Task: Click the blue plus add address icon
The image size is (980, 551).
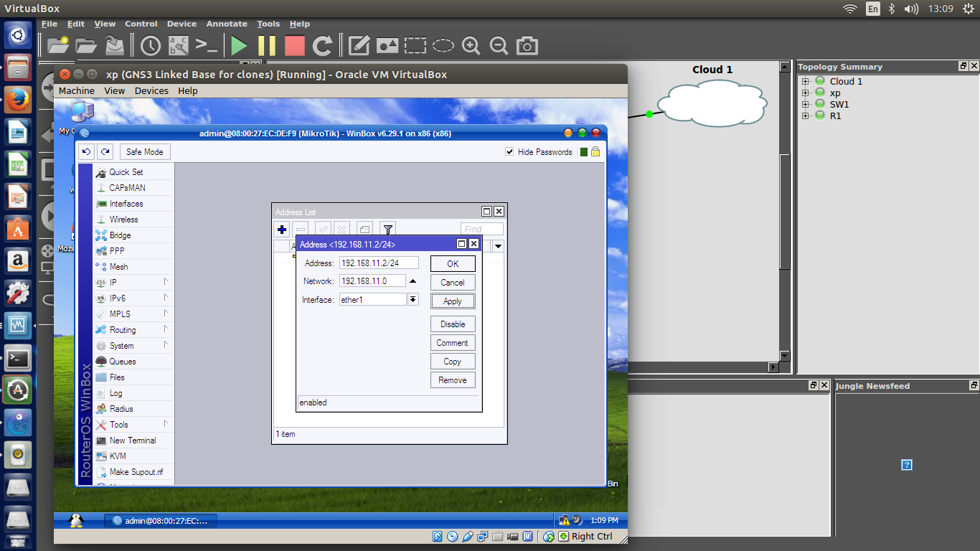Action: 282,230
